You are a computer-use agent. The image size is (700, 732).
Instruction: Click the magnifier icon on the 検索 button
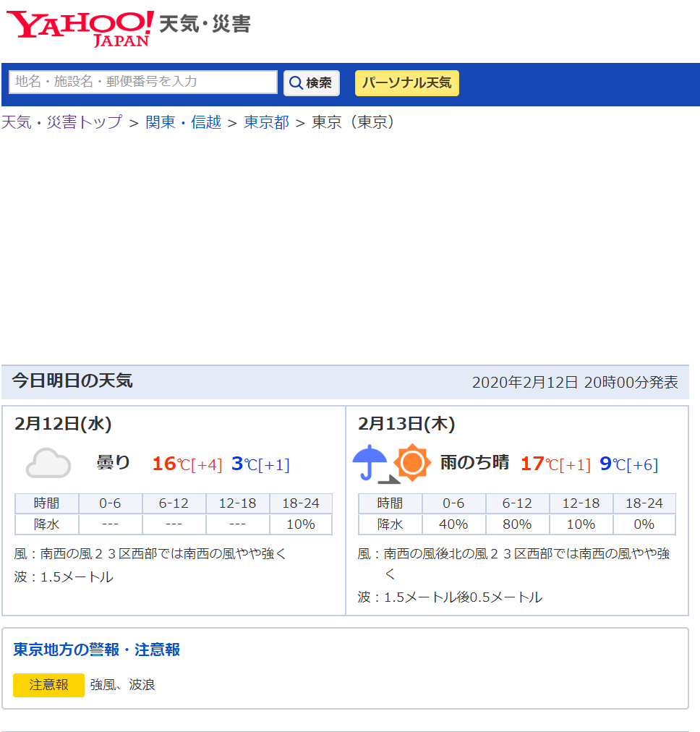[x=296, y=83]
